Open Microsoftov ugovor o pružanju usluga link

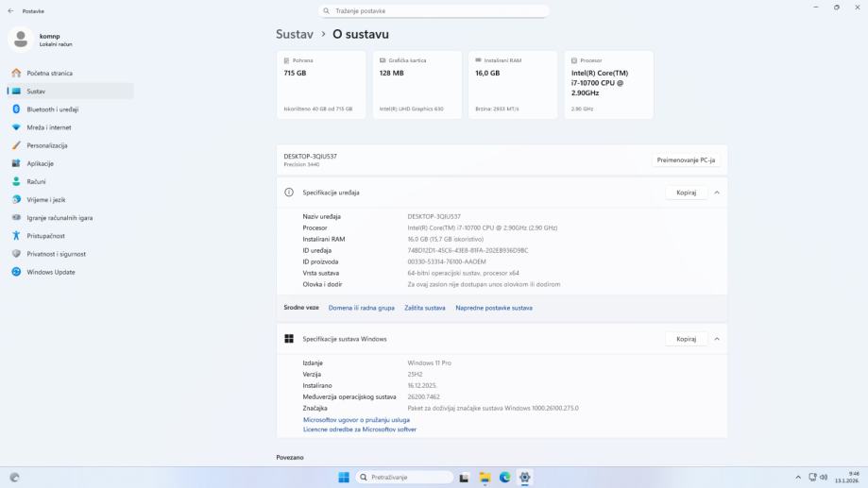pyautogui.click(x=356, y=420)
